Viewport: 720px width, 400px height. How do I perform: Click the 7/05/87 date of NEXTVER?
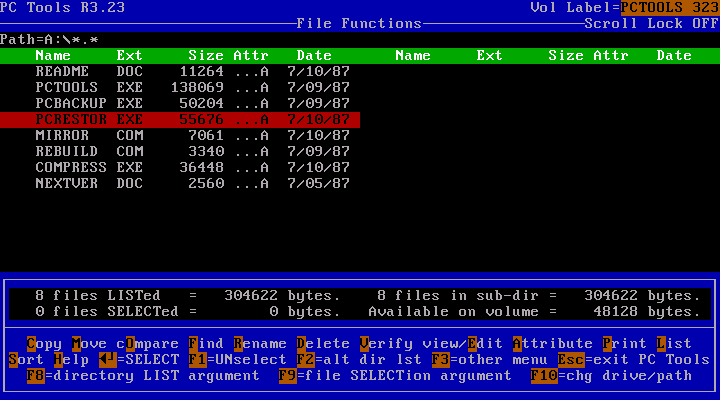point(319,184)
